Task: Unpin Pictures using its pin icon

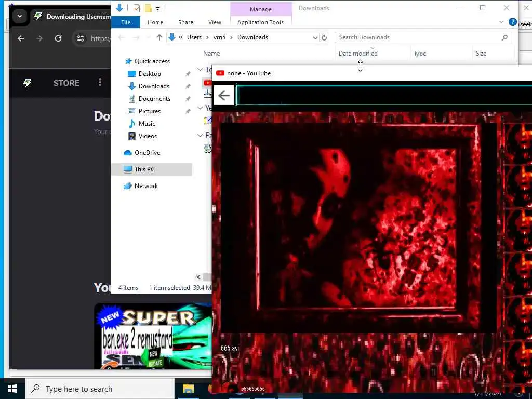Action: (188, 111)
